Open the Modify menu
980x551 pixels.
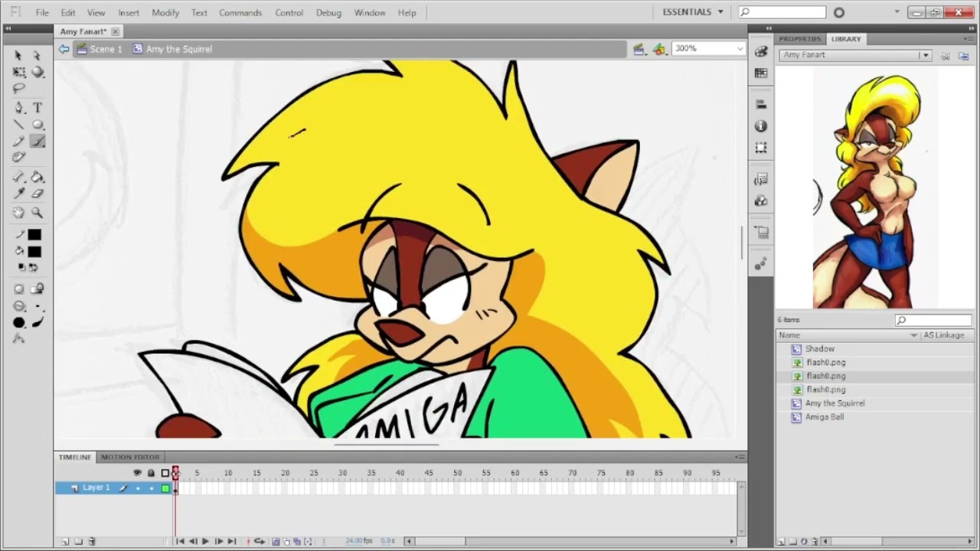pos(165,12)
